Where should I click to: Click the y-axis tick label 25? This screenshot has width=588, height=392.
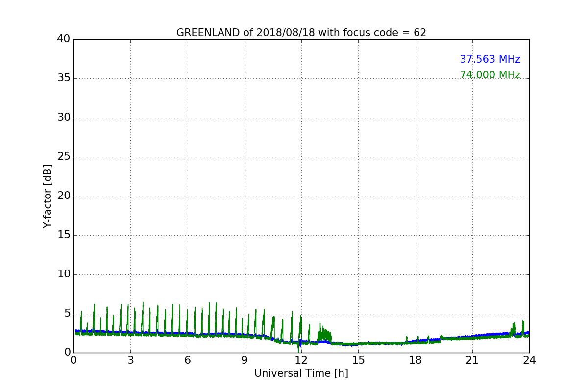pos(64,157)
